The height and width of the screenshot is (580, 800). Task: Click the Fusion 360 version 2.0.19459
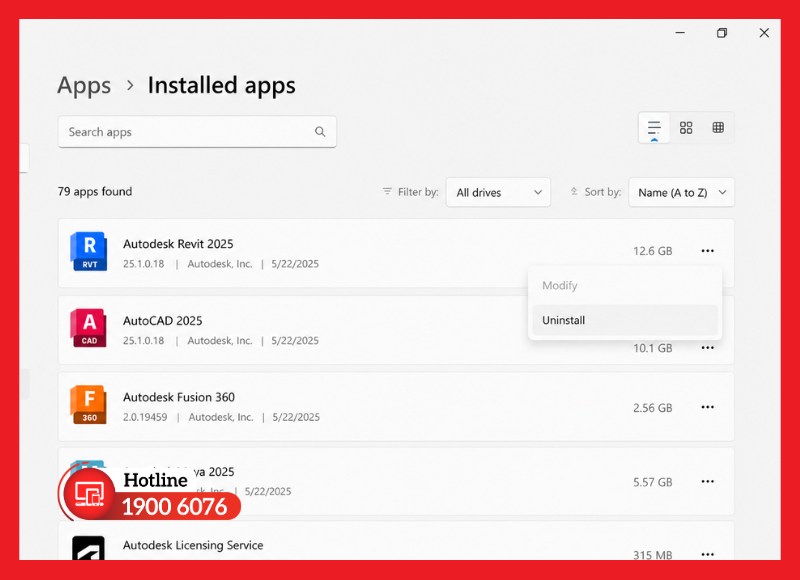[145, 417]
